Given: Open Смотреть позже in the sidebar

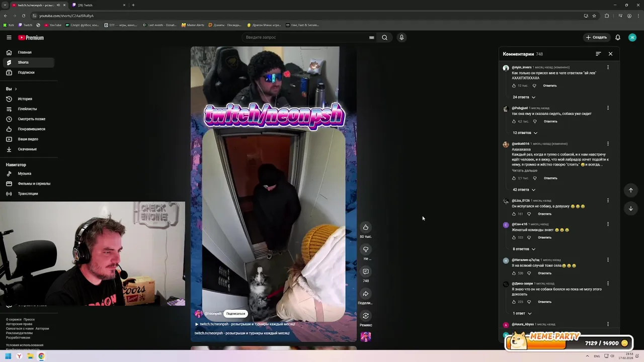Looking at the screenshot, I should pos(28,119).
